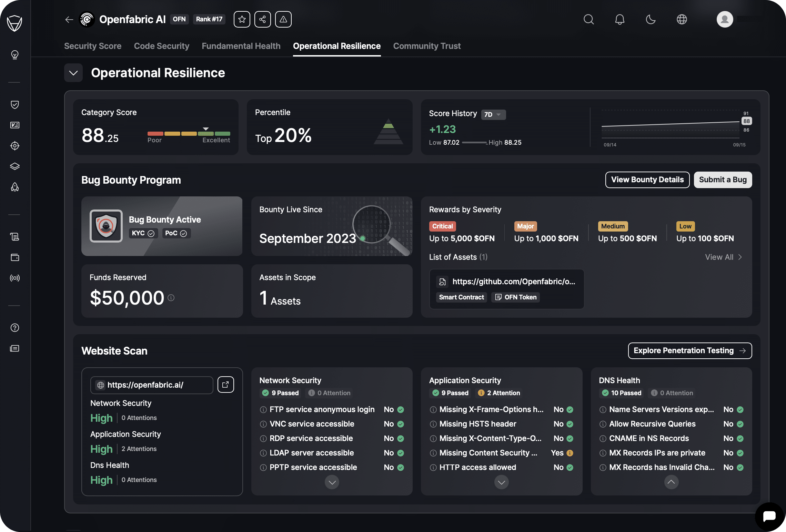Click the OFN Token tag
This screenshot has width=786, height=532.
(516, 297)
